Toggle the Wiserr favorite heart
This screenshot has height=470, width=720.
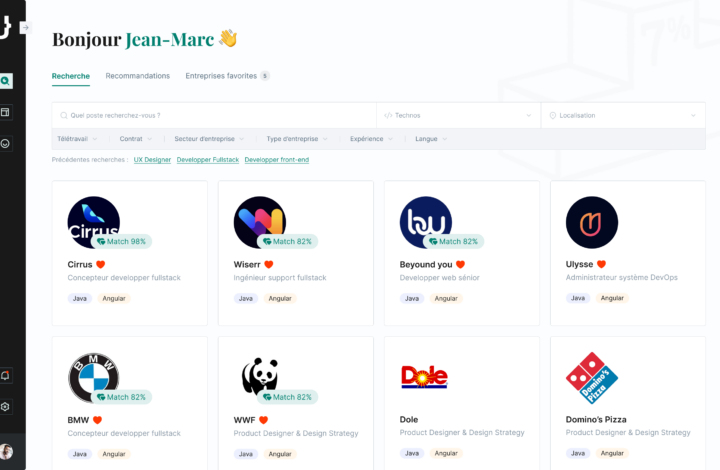point(269,264)
